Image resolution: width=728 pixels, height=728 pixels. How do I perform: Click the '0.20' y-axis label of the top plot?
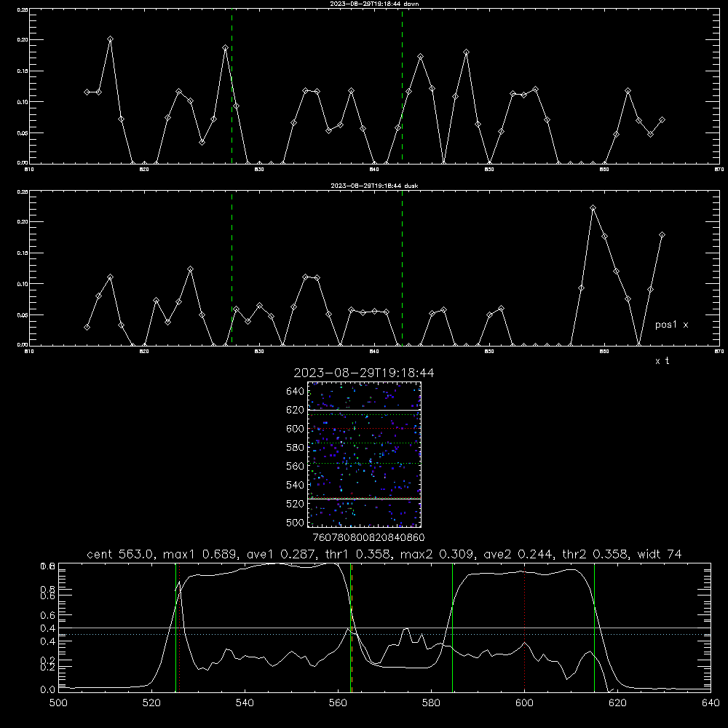pyautogui.click(x=23, y=40)
